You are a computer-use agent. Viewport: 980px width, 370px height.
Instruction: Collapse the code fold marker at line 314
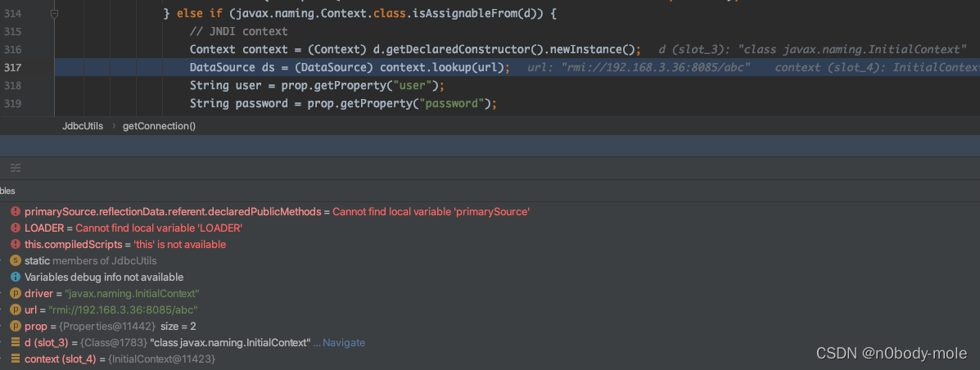tap(54, 13)
